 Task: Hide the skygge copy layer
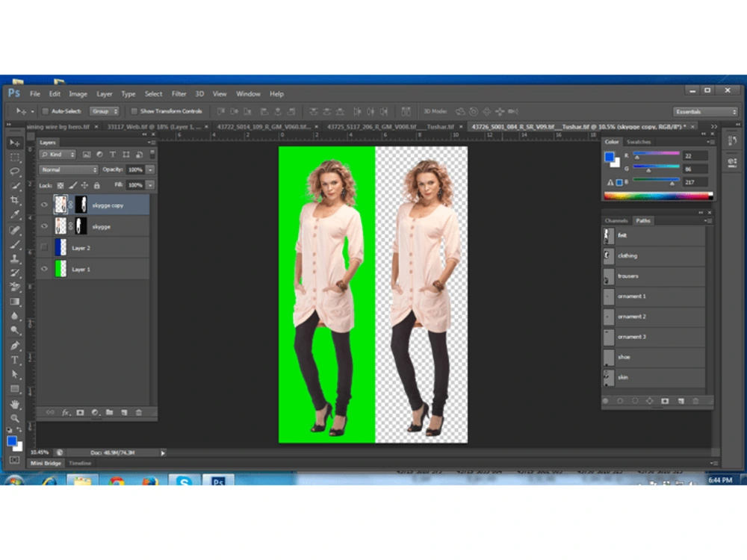[x=44, y=205]
